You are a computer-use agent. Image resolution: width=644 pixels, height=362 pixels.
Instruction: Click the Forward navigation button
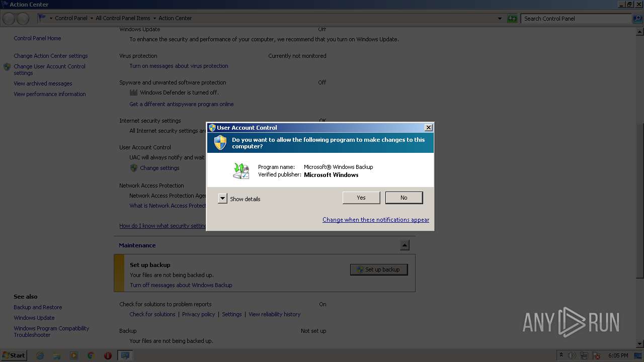[x=23, y=19]
